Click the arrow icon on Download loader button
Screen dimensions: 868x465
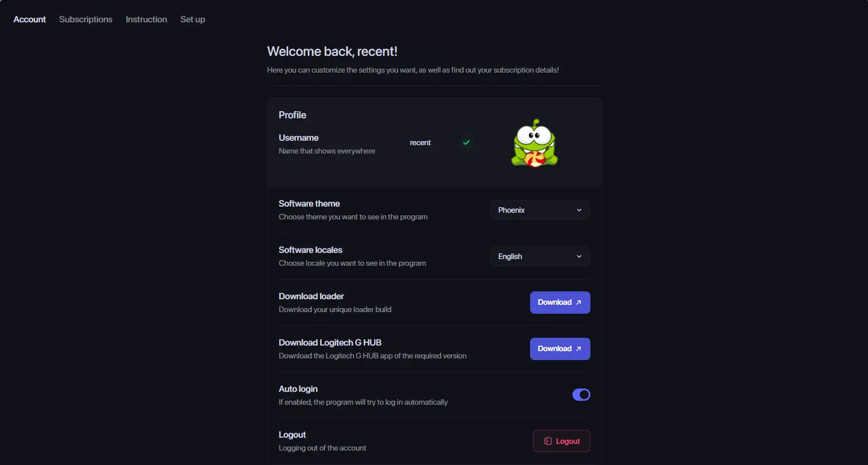579,303
